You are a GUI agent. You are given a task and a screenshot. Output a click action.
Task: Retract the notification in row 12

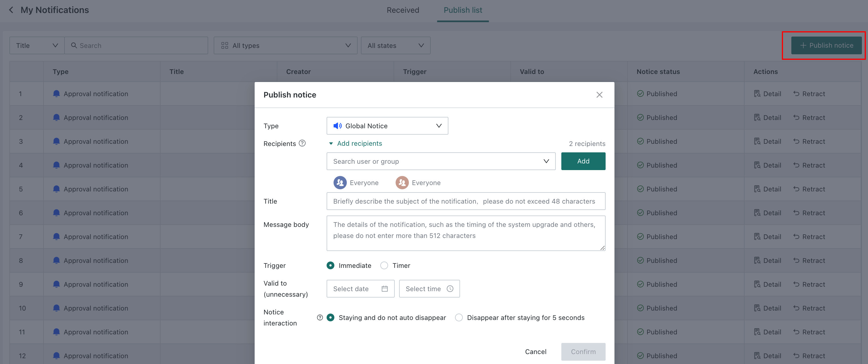[809, 356]
